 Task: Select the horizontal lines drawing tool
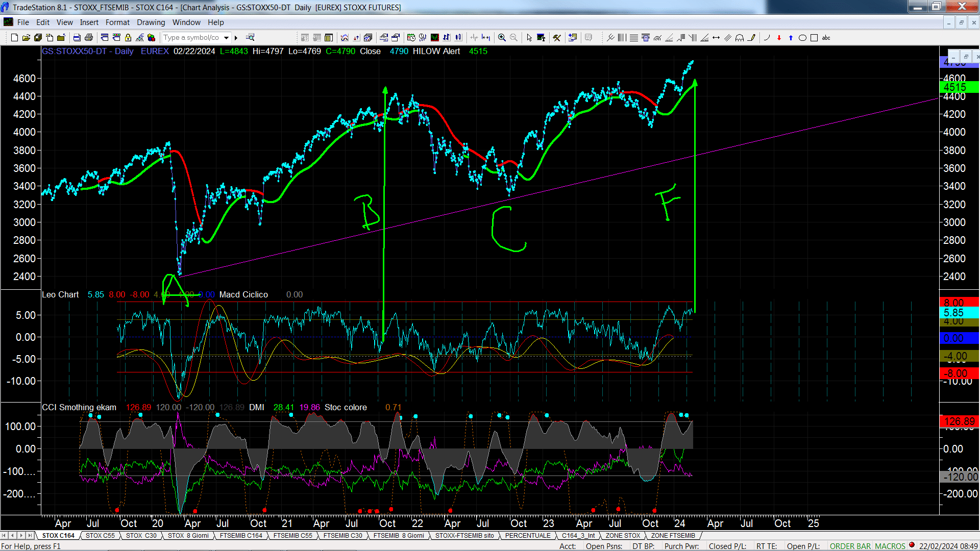tap(633, 37)
